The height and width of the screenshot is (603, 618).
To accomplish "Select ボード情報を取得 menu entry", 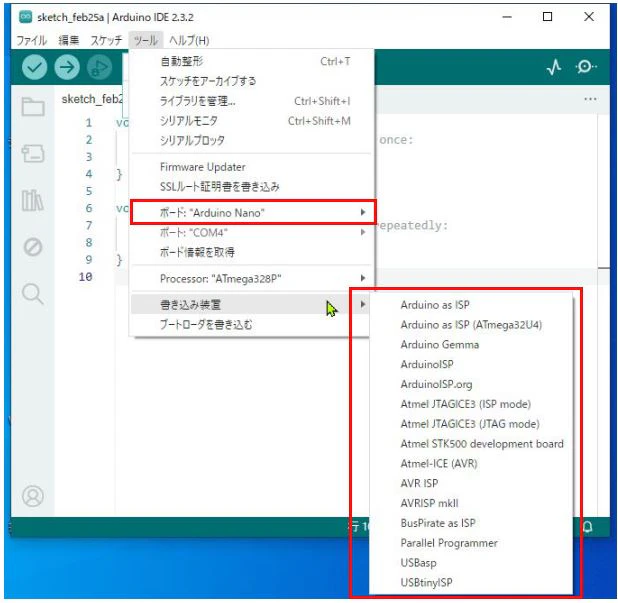I will coord(251,252).
